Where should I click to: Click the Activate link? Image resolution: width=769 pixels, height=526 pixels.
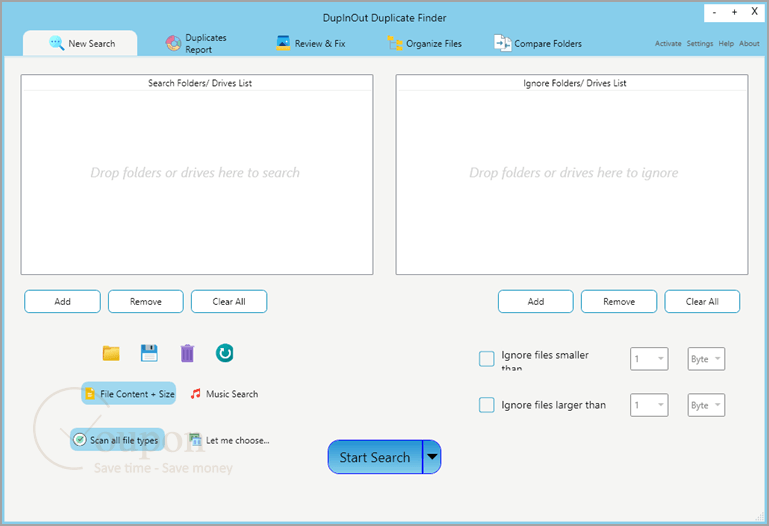tap(668, 44)
